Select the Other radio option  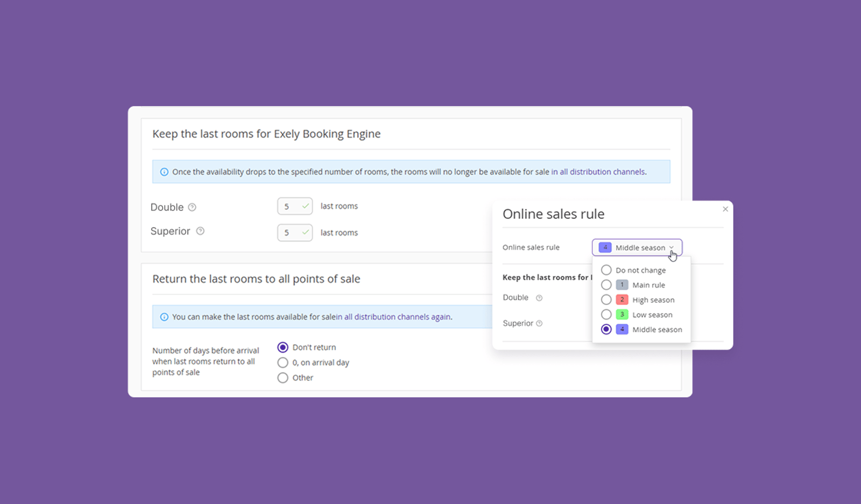283,378
